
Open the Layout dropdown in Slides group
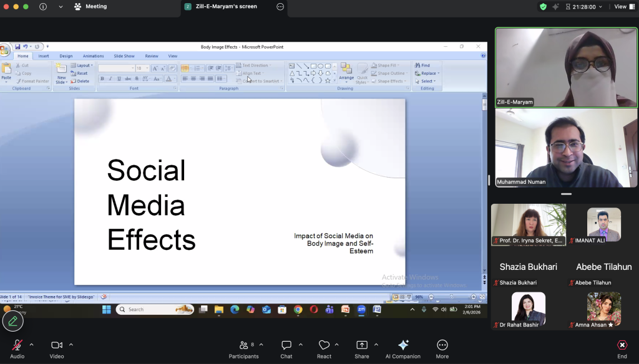(82, 65)
